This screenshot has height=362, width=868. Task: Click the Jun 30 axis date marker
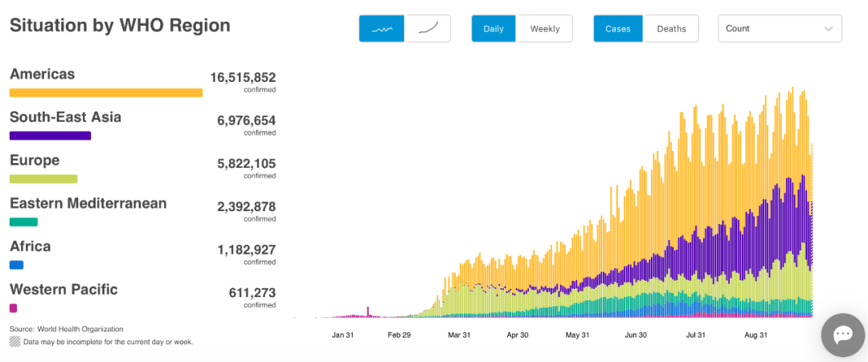636,335
